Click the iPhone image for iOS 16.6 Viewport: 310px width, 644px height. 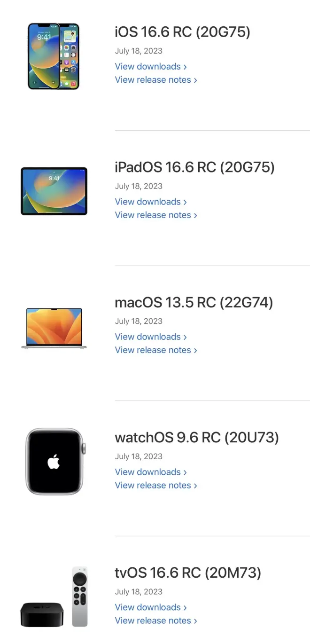(x=54, y=56)
